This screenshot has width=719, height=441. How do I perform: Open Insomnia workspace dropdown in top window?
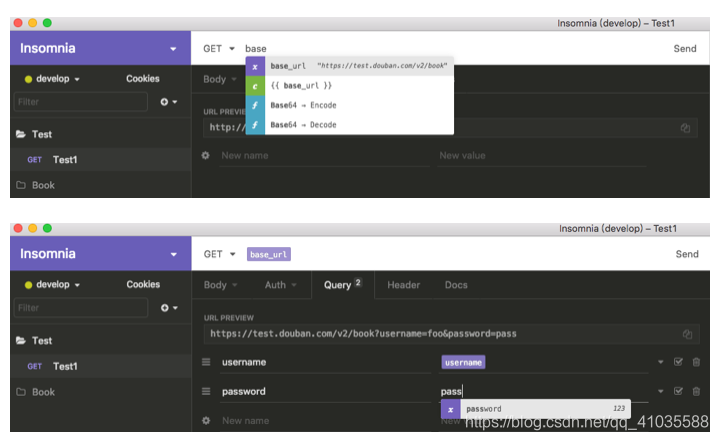pyautogui.click(x=173, y=49)
